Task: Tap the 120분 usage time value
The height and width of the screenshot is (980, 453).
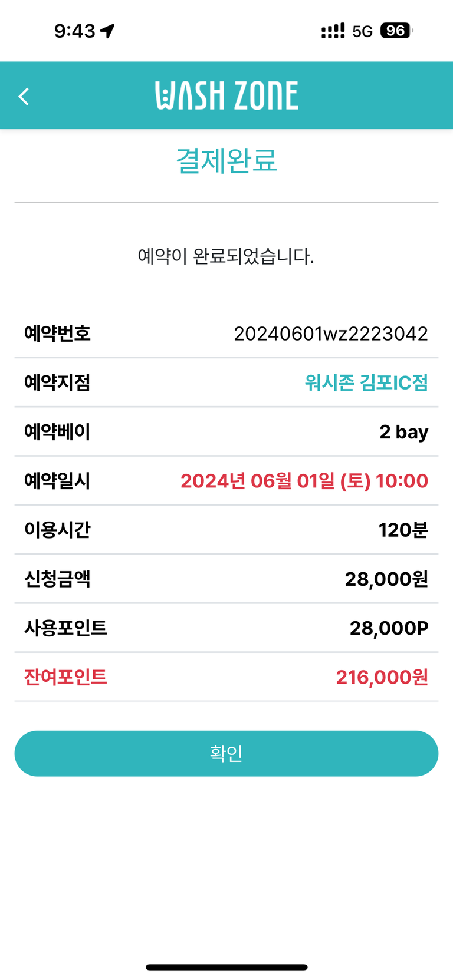Action: 403,530
